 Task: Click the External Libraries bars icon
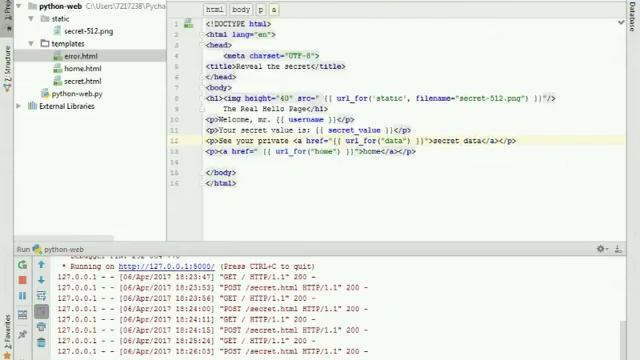click(x=32, y=106)
